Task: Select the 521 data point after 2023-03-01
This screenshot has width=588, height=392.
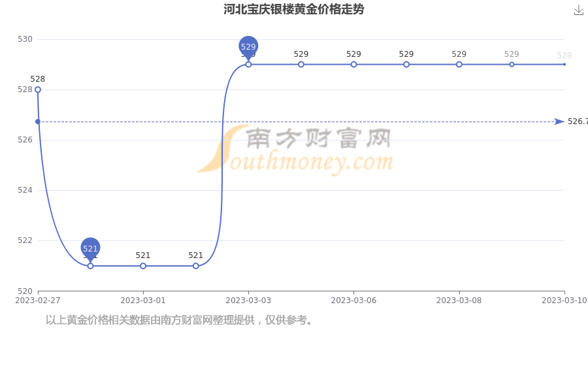Action: [x=196, y=266]
